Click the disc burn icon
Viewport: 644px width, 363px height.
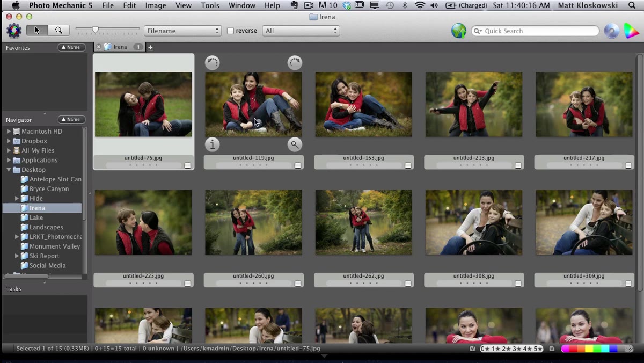(x=611, y=31)
